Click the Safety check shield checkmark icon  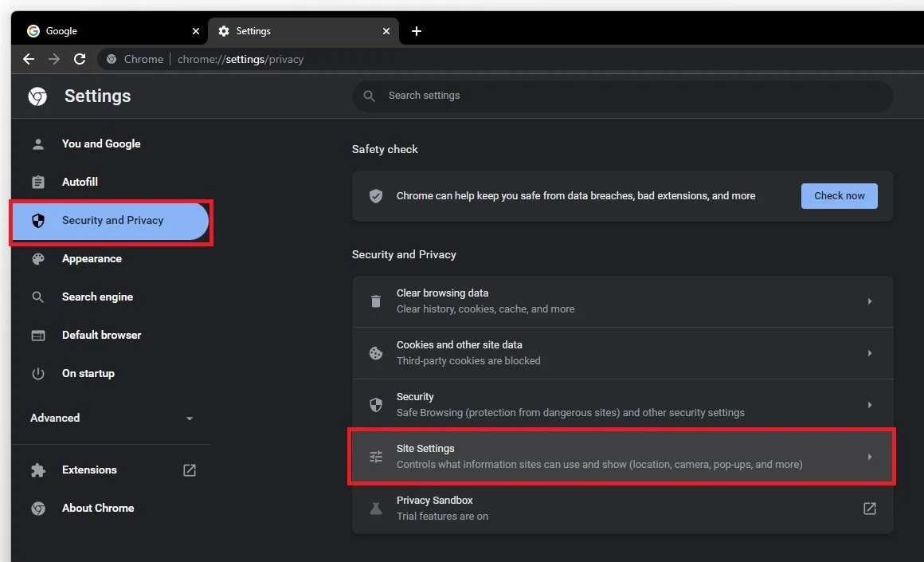[376, 196]
